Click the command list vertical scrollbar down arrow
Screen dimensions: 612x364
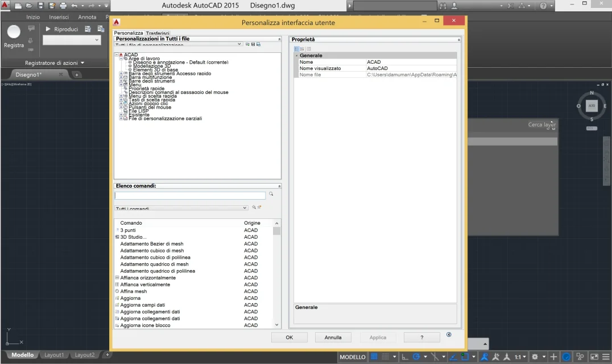[277, 325]
